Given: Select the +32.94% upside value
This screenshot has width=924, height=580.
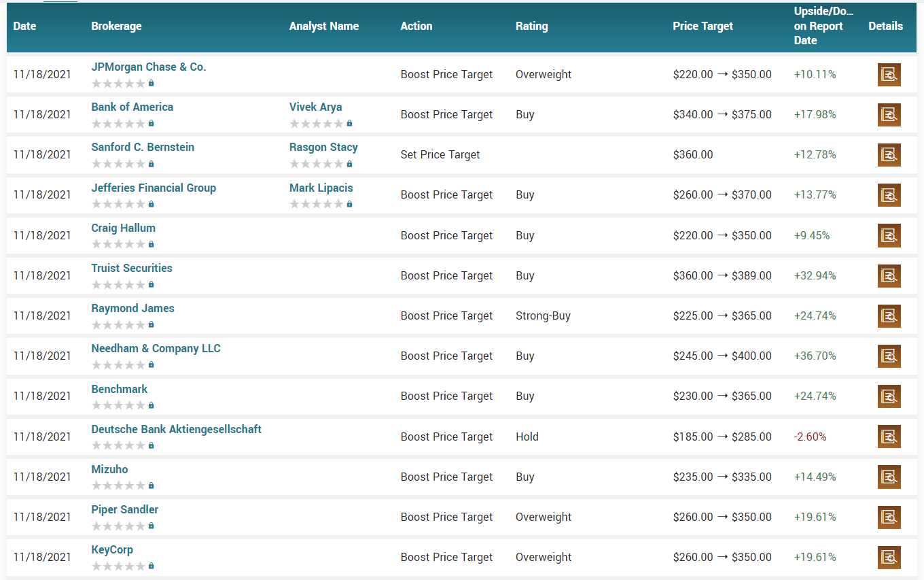Looking at the screenshot, I should (x=815, y=275).
